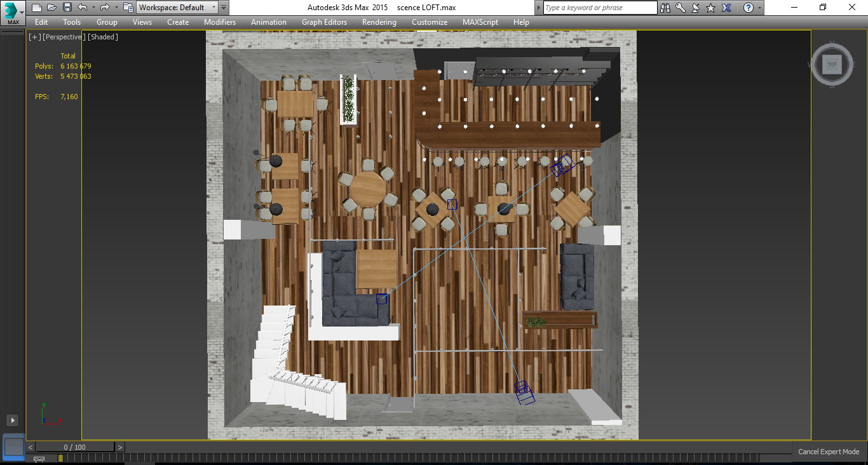This screenshot has width=868, height=465.
Task: Click the keyword search input field
Action: [600, 8]
